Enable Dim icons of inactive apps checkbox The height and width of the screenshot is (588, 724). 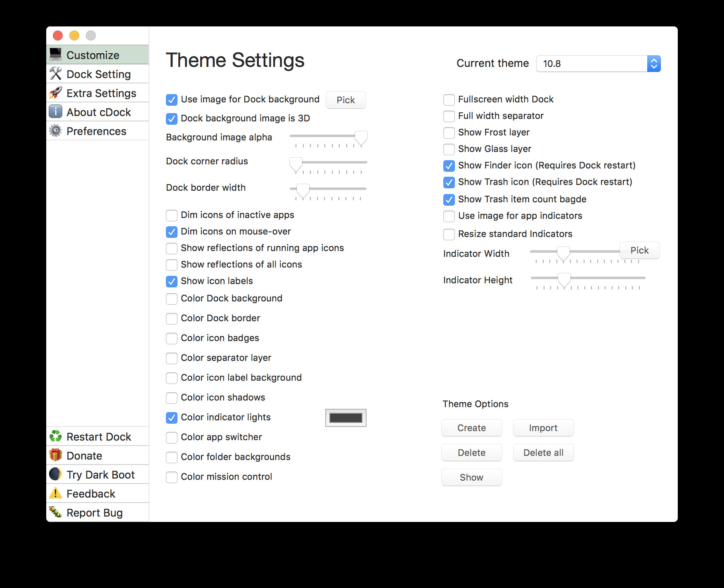172,215
